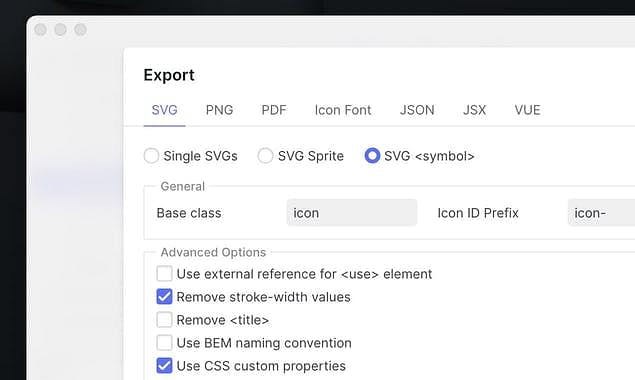This screenshot has height=380, width=635.
Task: Click the minimize window button
Action: (60, 30)
